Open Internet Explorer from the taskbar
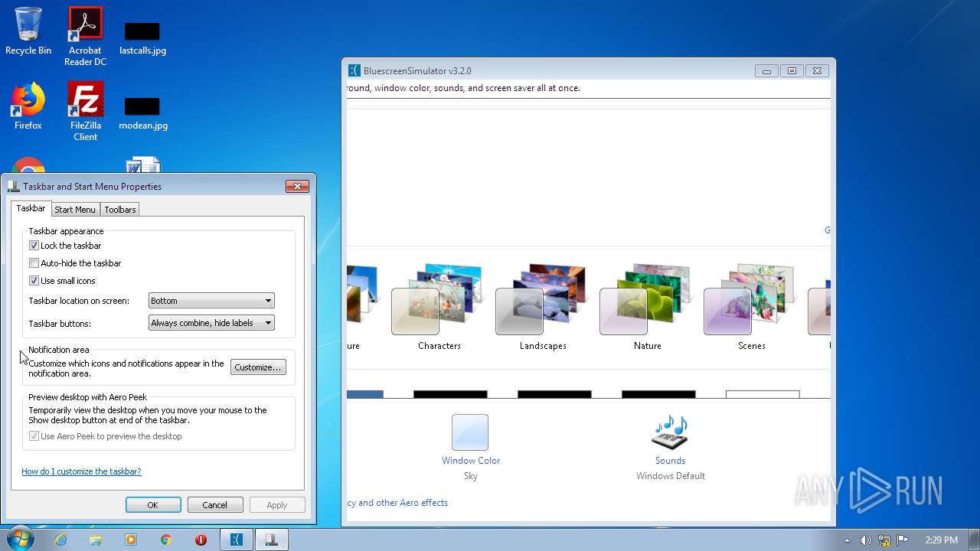The image size is (980, 551). (x=60, y=540)
